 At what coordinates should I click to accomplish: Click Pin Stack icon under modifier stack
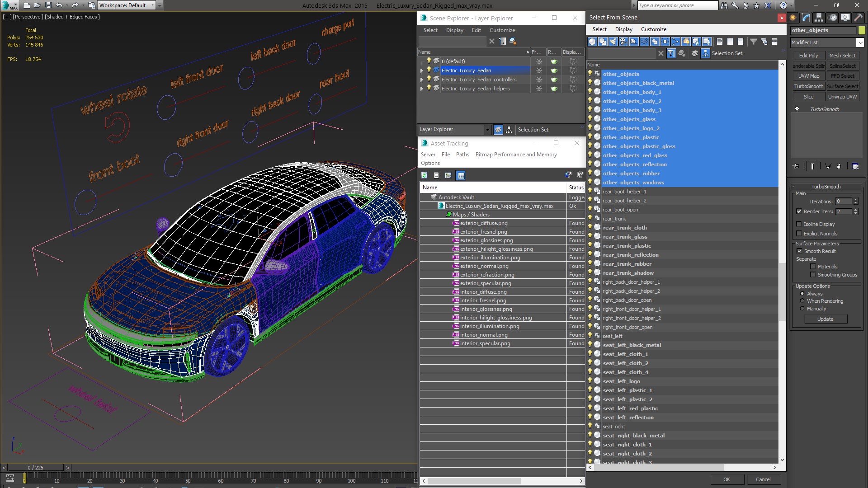(x=797, y=166)
